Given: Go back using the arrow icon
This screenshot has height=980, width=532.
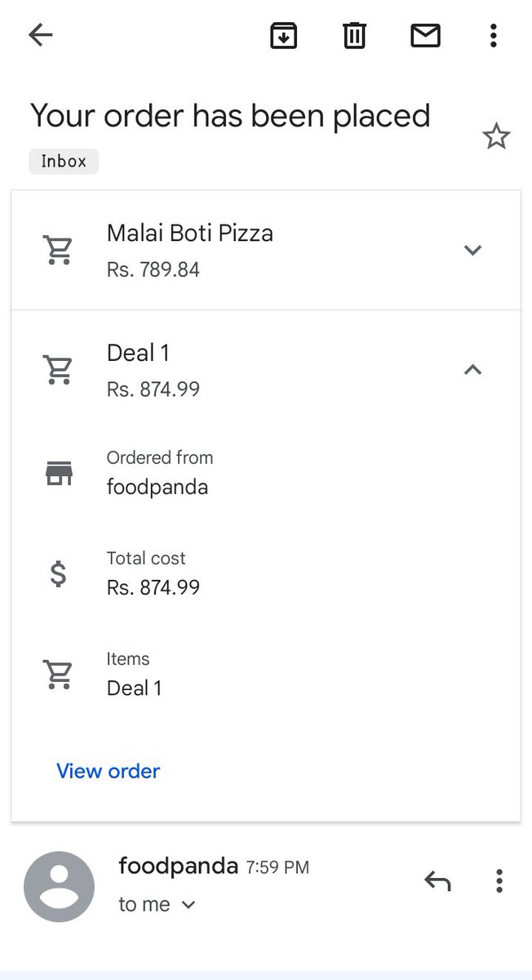Looking at the screenshot, I should click(40, 35).
